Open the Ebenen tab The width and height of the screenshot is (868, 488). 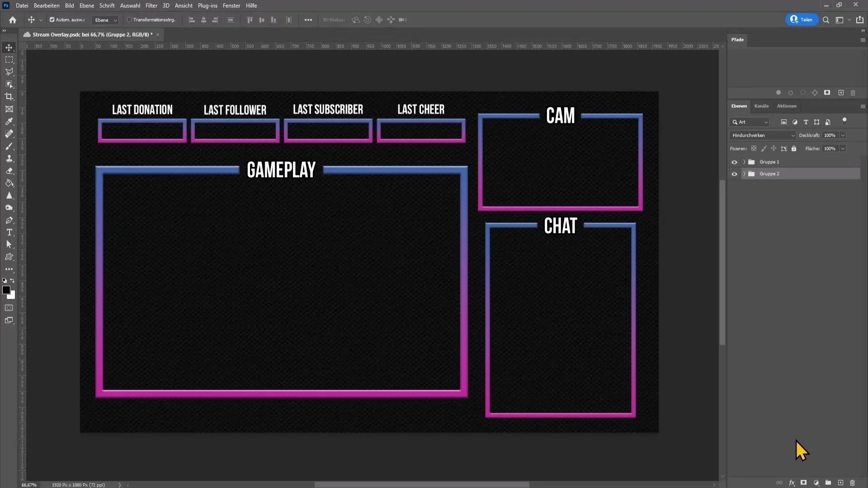click(739, 106)
